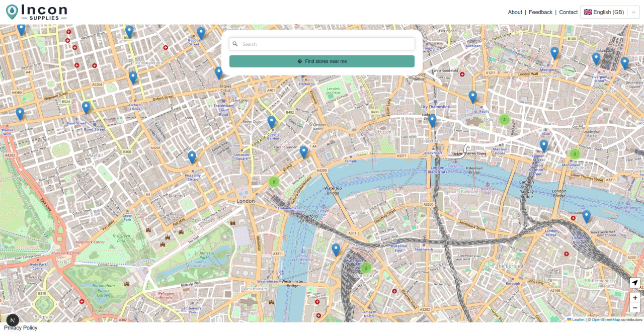The image size is (644, 333).
Task: Open the green cluster of 2 near Embankment
Action: tap(274, 182)
